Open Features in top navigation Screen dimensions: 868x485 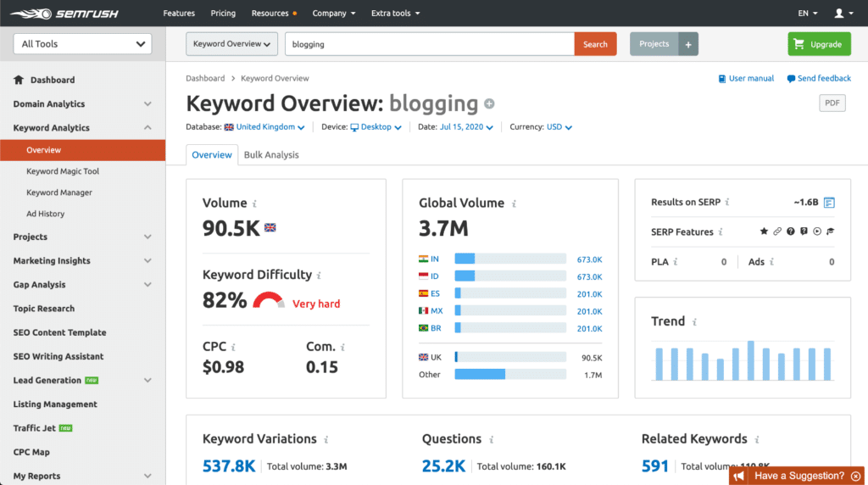coord(179,14)
